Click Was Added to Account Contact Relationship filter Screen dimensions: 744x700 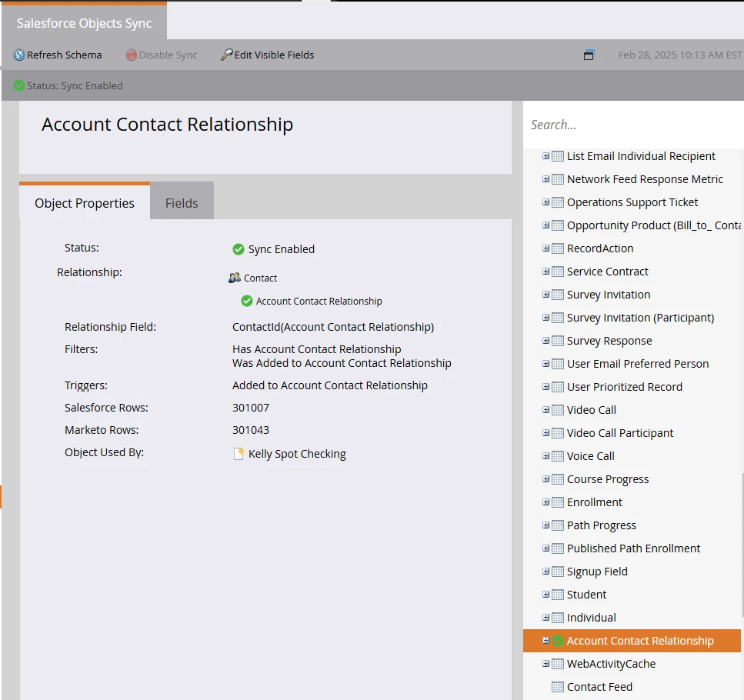[x=342, y=363]
